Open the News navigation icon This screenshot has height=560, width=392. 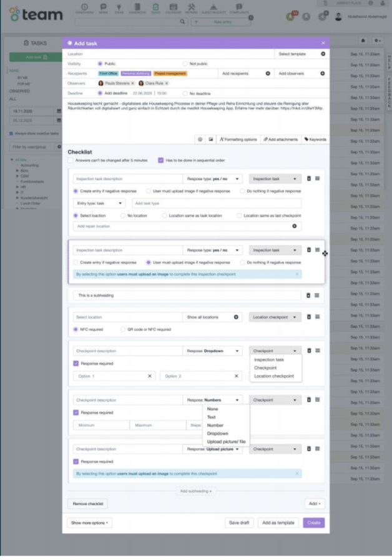click(x=104, y=9)
